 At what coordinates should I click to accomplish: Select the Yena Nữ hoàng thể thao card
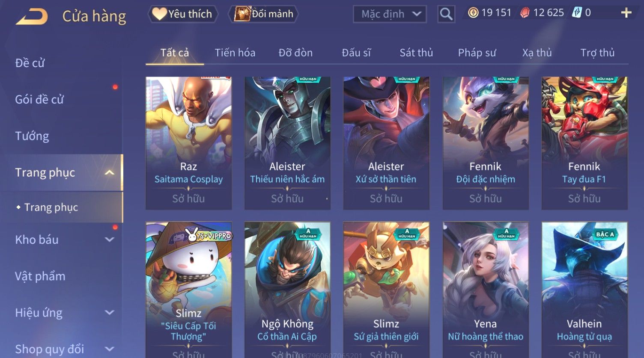(486, 290)
